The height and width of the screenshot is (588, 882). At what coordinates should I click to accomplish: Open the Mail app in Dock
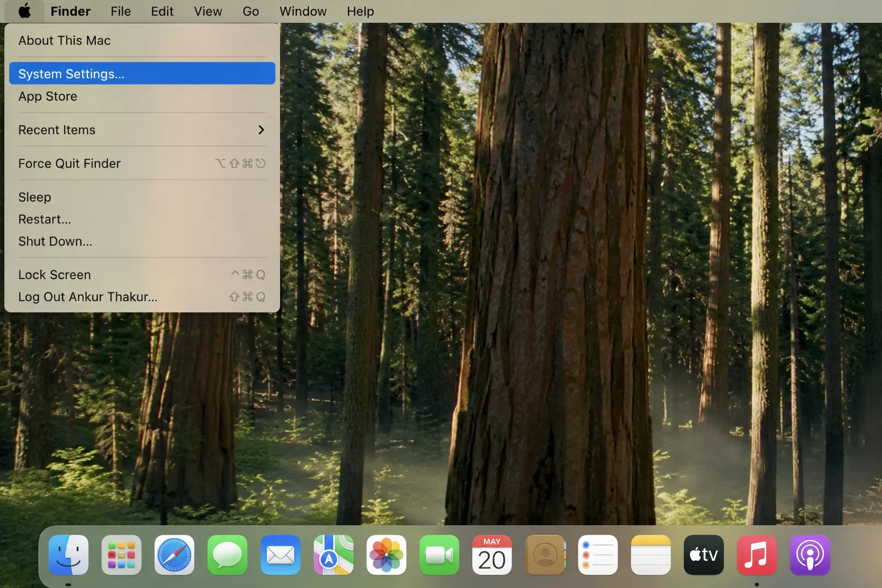[280, 555]
